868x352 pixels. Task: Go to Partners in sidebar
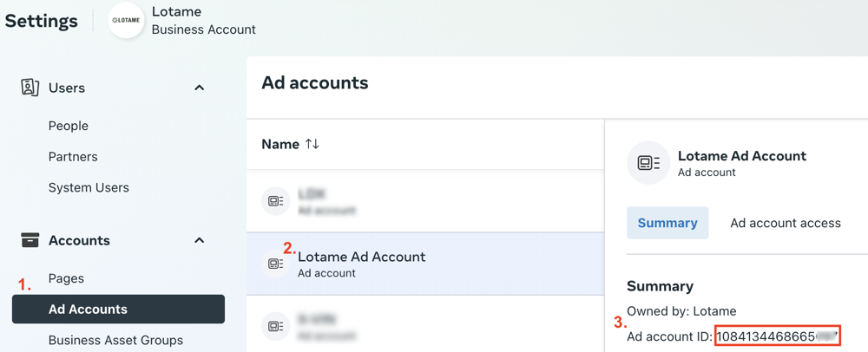pos(73,157)
